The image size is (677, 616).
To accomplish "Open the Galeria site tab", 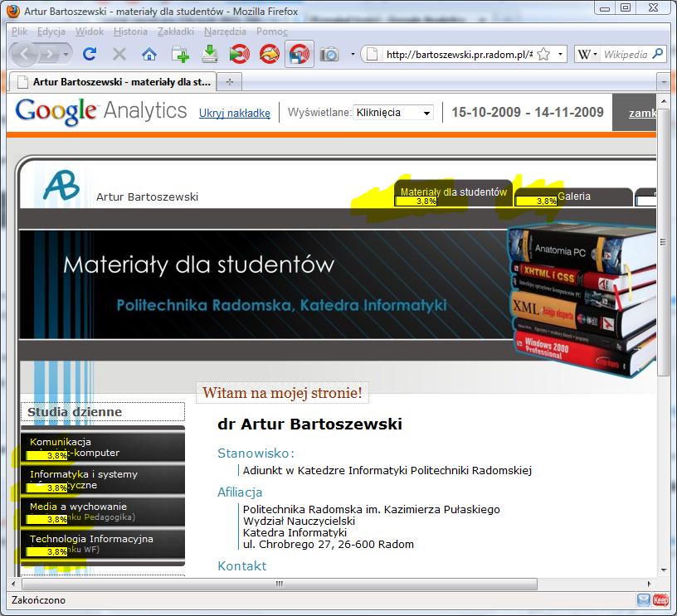I will click(x=573, y=197).
